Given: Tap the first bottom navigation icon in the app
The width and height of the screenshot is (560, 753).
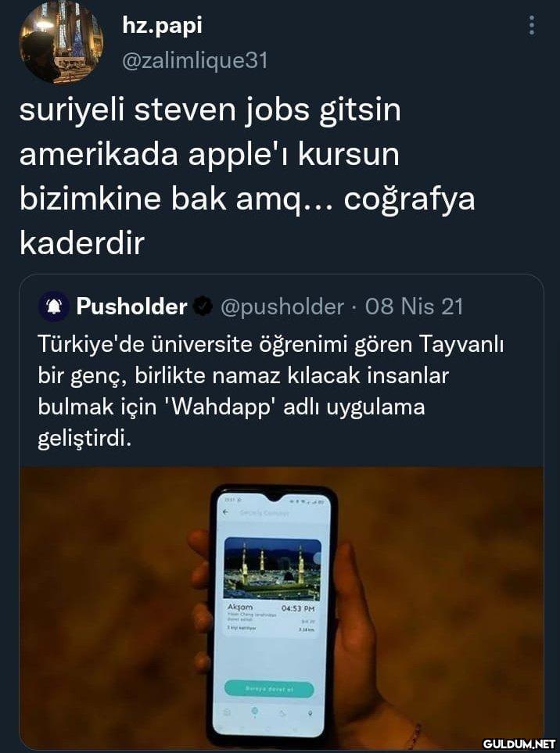Looking at the screenshot, I should (x=227, y=712).
